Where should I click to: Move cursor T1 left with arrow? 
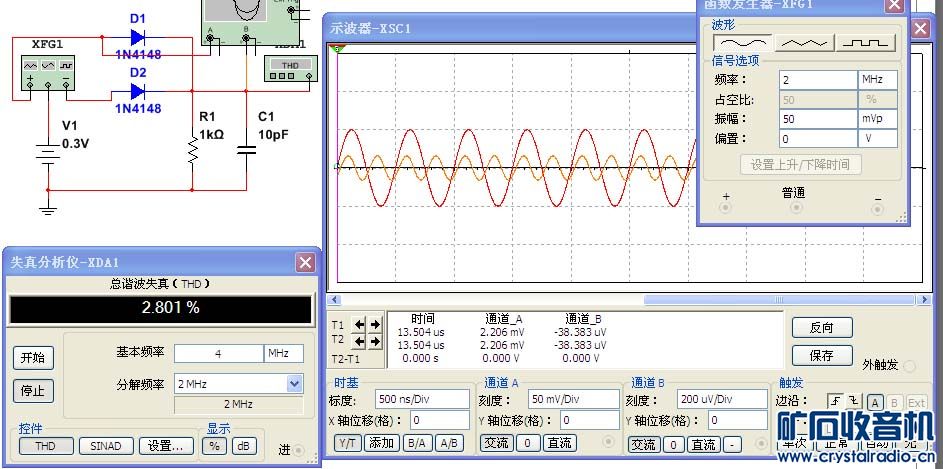click(x=359, y=324)
